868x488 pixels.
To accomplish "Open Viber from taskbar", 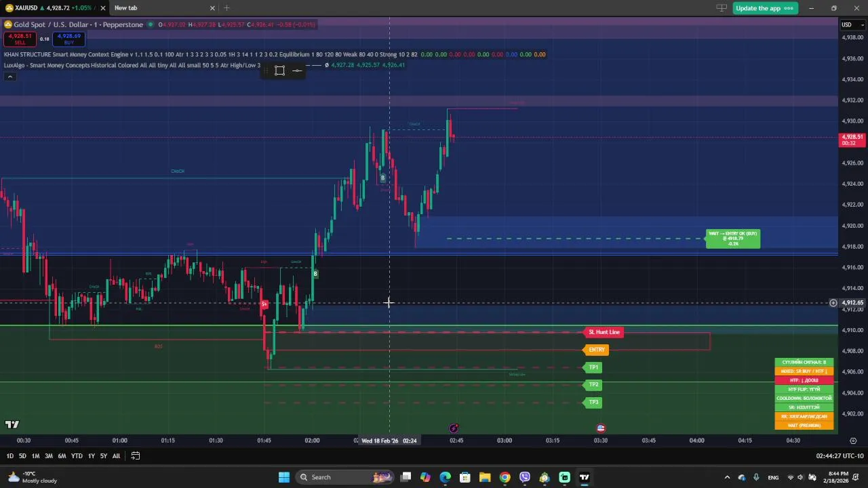I will click(x=525, y=477).
